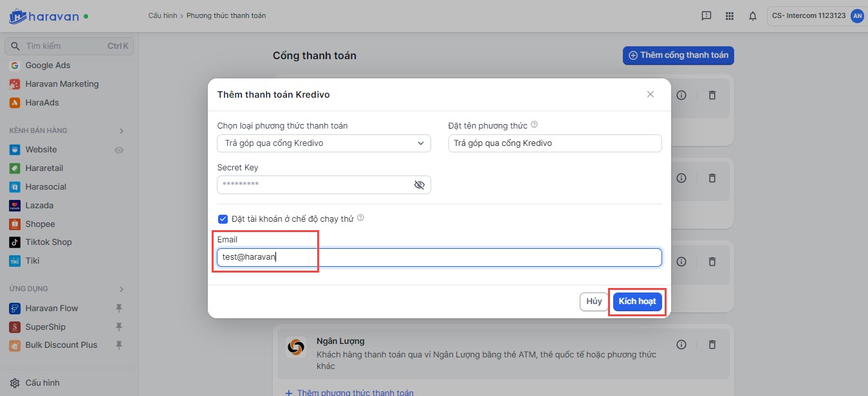Delete the Ngân Lượng payment gateway
868x396 pixels.
pos(712,345)
